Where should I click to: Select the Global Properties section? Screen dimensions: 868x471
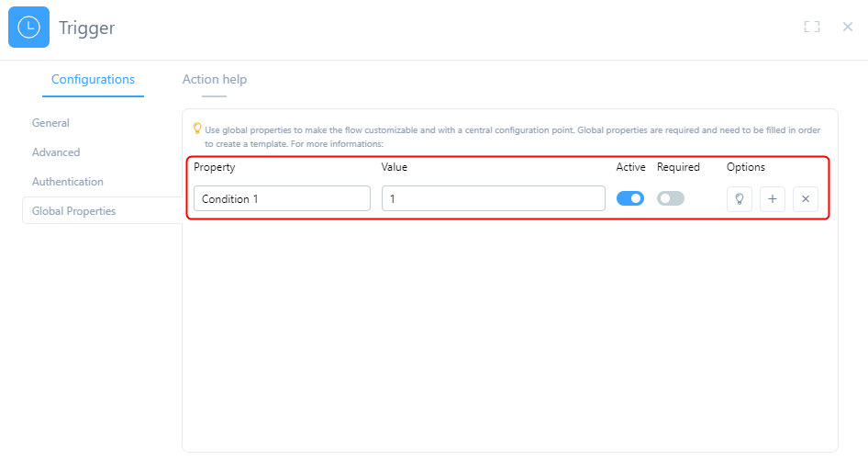74,211
